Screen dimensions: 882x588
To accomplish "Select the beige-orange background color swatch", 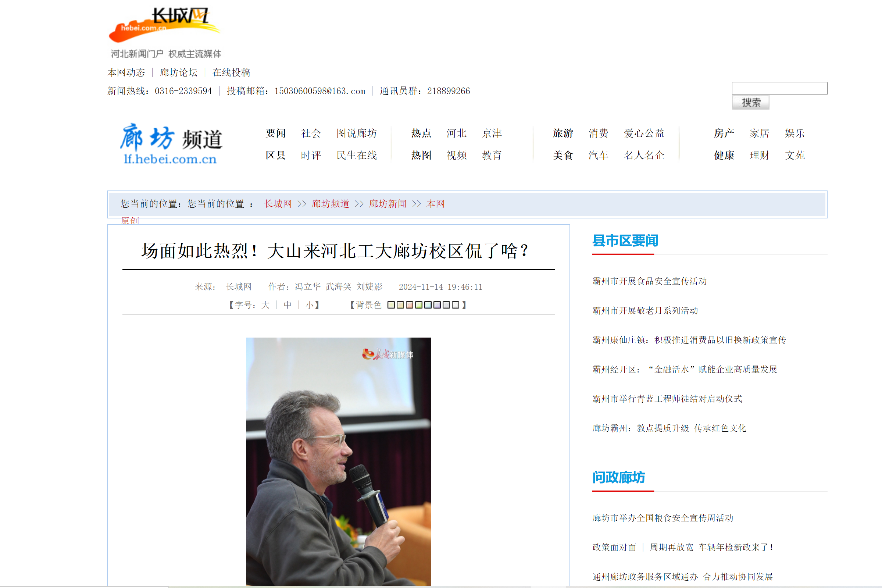I will (x=400, y=305).
